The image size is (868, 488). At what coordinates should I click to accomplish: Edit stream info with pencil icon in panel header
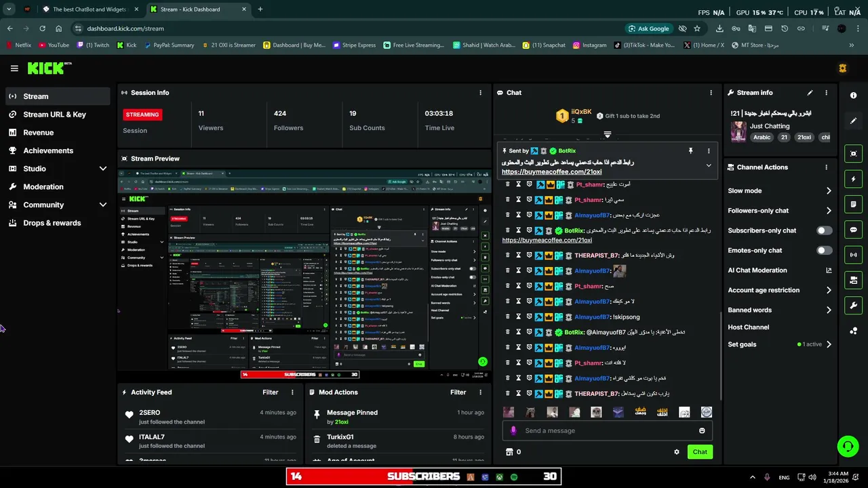(x=810, y=93)
